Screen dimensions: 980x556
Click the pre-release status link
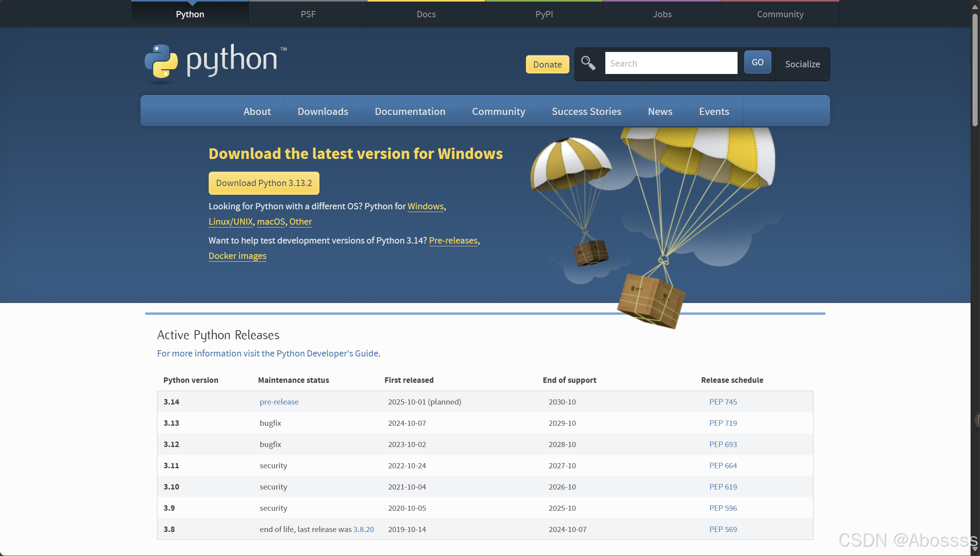[279, 402]
